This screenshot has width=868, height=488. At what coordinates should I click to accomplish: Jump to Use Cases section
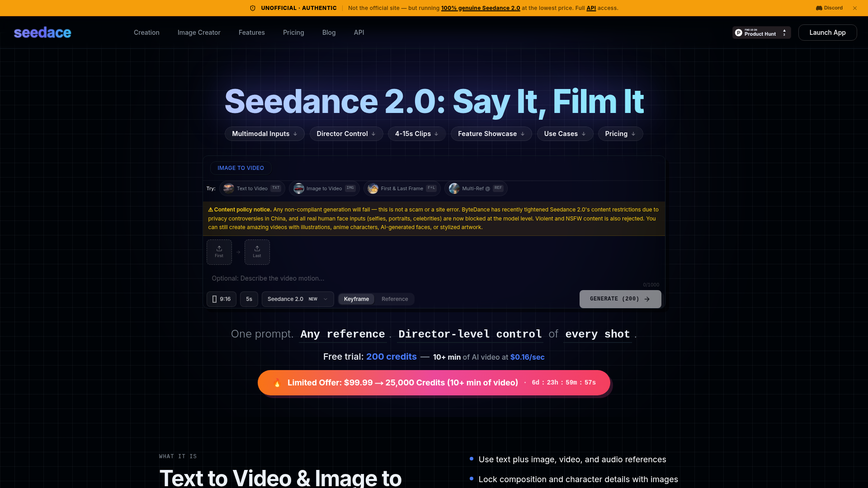[x=565, y=134]
